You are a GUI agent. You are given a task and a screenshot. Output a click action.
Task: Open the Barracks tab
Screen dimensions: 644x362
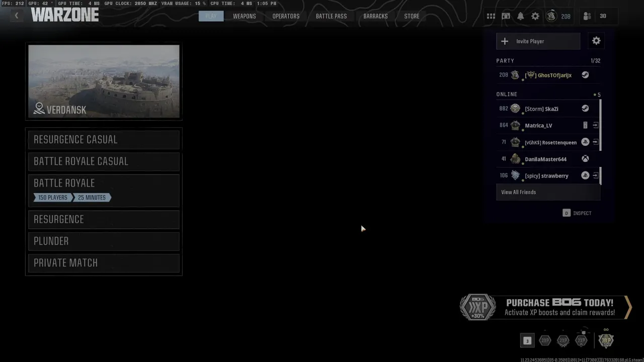[x=375, y=16]
